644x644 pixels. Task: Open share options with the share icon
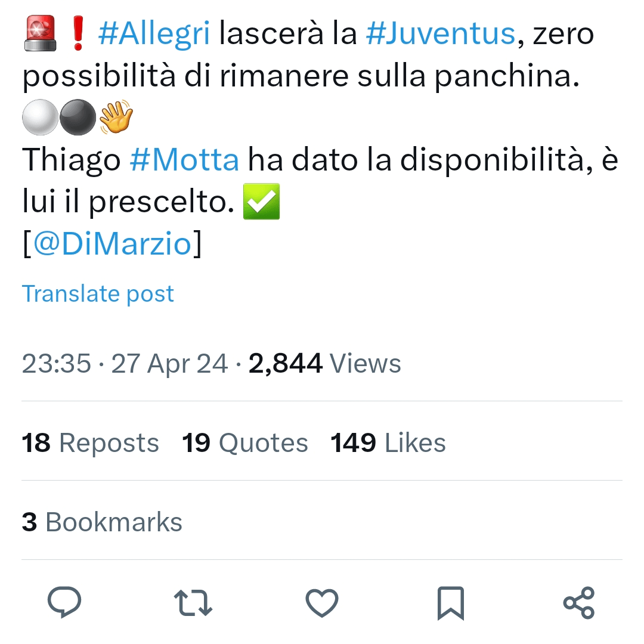pos(579,602)
